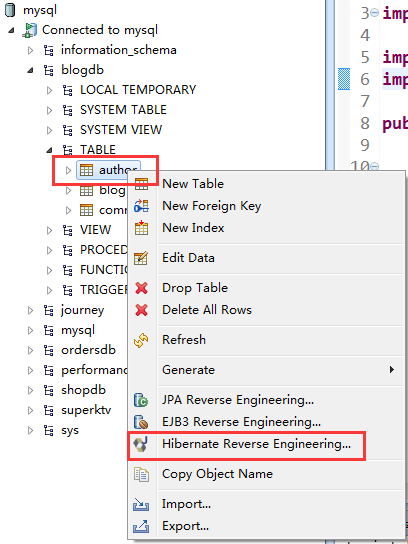Collapse the Connected to mysql node
The height and width of the screenshot is (544, 408).
click(x=11, y=31)
